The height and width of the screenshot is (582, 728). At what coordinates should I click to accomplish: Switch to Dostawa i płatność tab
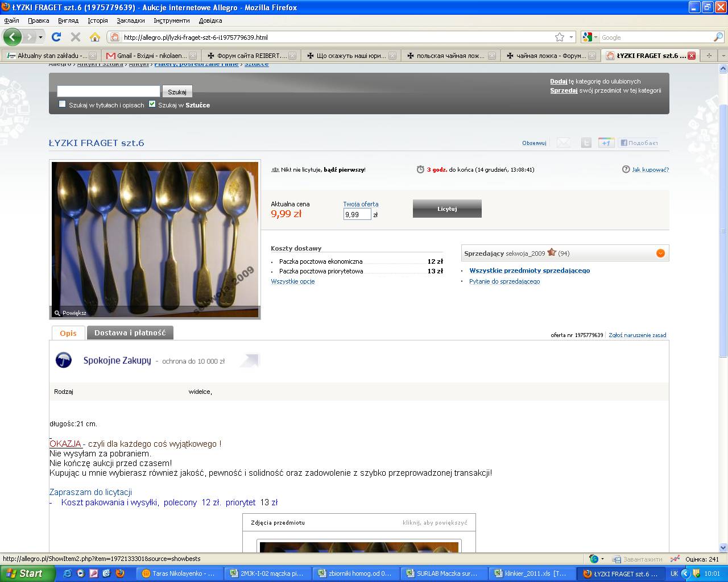click(x=130, y=332)
